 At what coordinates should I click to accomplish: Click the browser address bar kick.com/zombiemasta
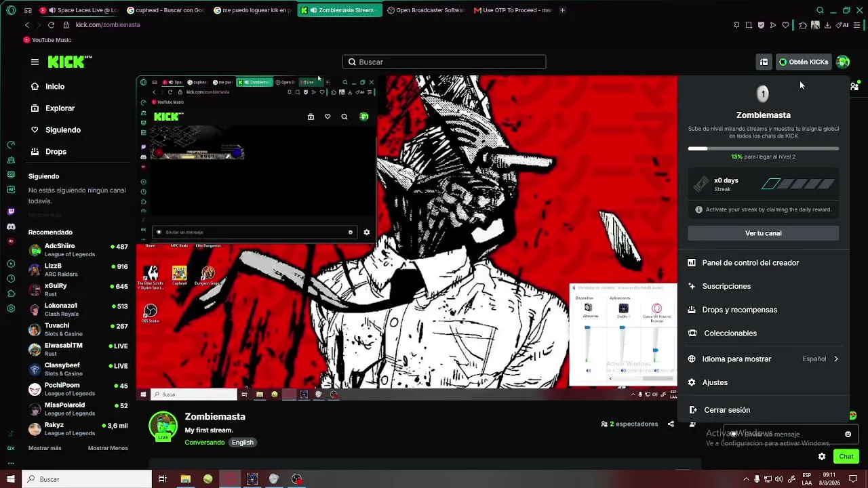pos(107,25)
